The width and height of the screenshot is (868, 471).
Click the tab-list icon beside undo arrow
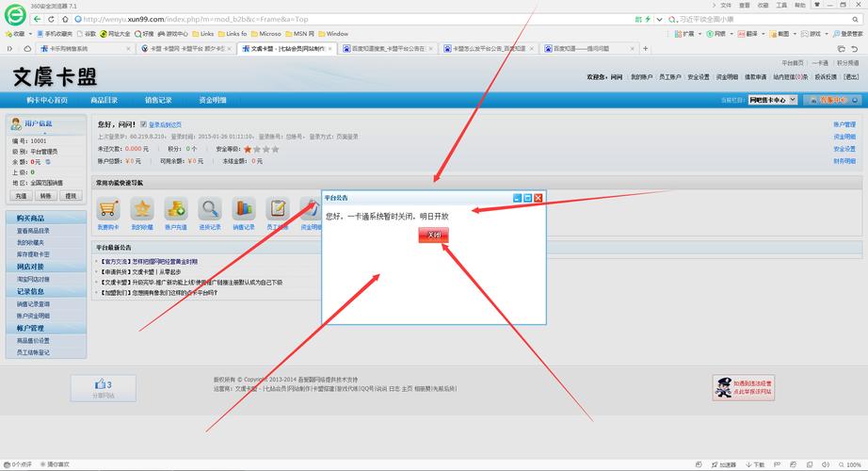pos(842,49)
